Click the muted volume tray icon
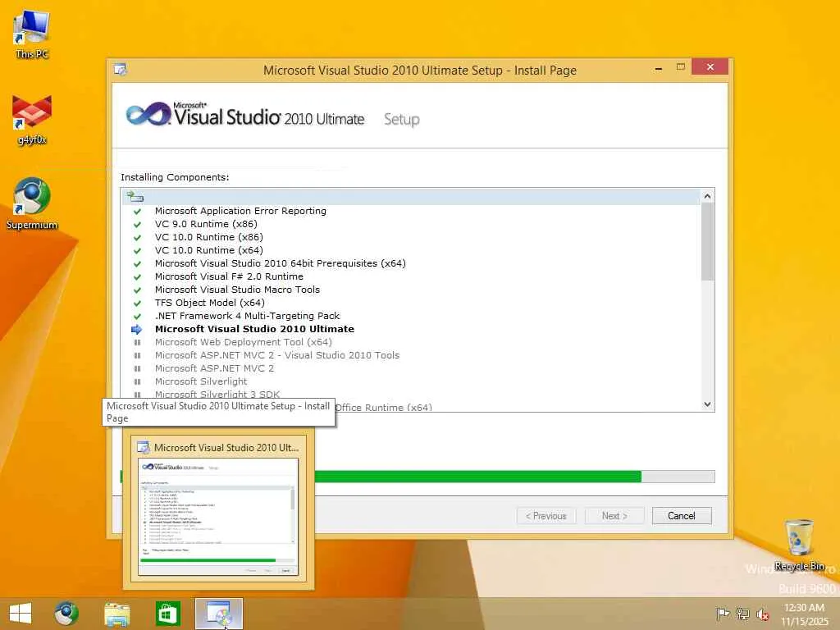This screenshot has height=630, width=840. point(762,614)
